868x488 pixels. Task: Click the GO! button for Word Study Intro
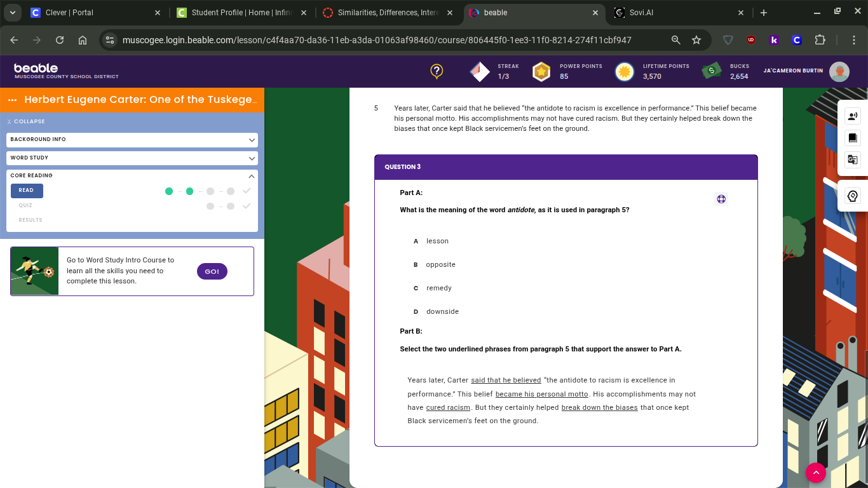[212, 271]
